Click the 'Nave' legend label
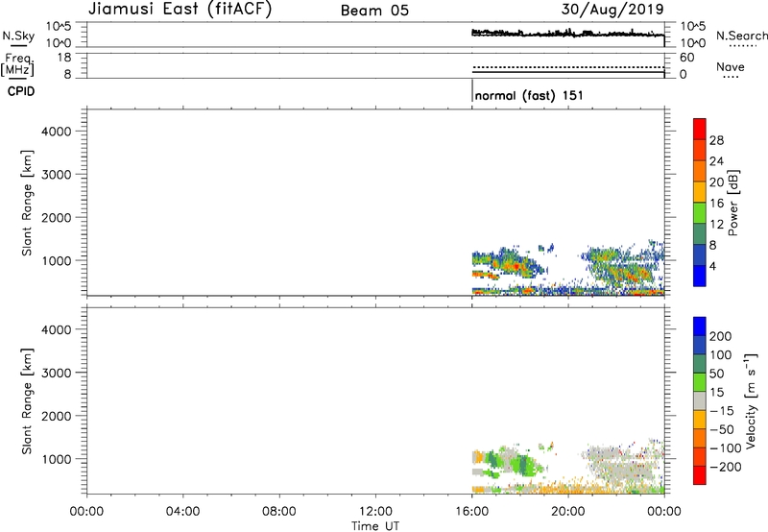 click(730, 67)
